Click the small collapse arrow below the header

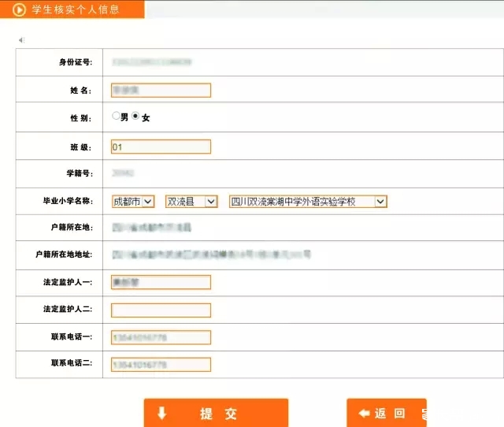pyautogui.click(x=21, y=40)
